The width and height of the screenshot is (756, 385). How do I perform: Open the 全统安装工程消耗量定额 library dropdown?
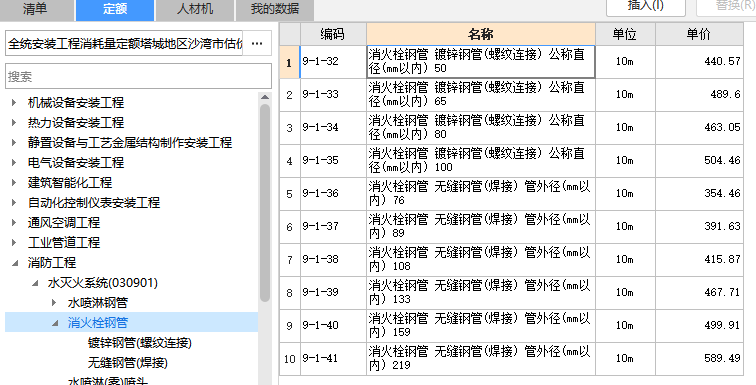click(x=124, y=43)
